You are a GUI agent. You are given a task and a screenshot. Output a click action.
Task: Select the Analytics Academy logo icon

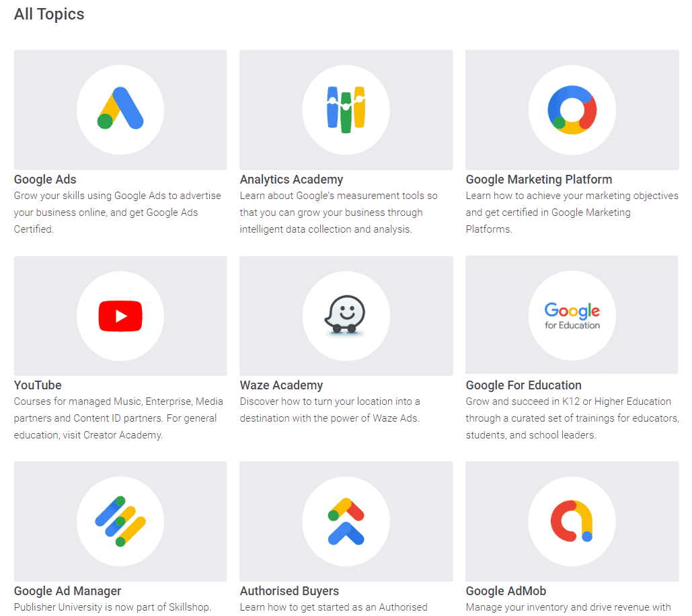pyautogui.click(x=346, y=109)
